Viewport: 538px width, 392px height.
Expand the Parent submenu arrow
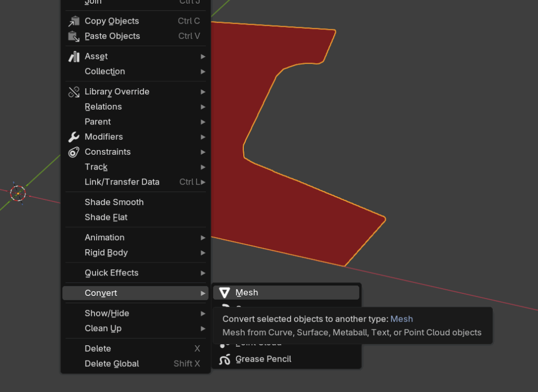(x=203, y=122)
